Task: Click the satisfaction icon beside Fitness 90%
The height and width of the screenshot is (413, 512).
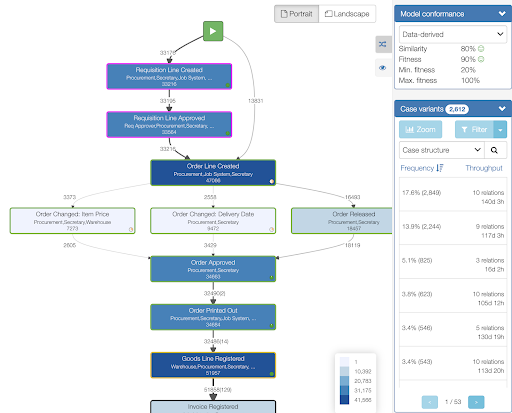Action: tap(481, 59)
